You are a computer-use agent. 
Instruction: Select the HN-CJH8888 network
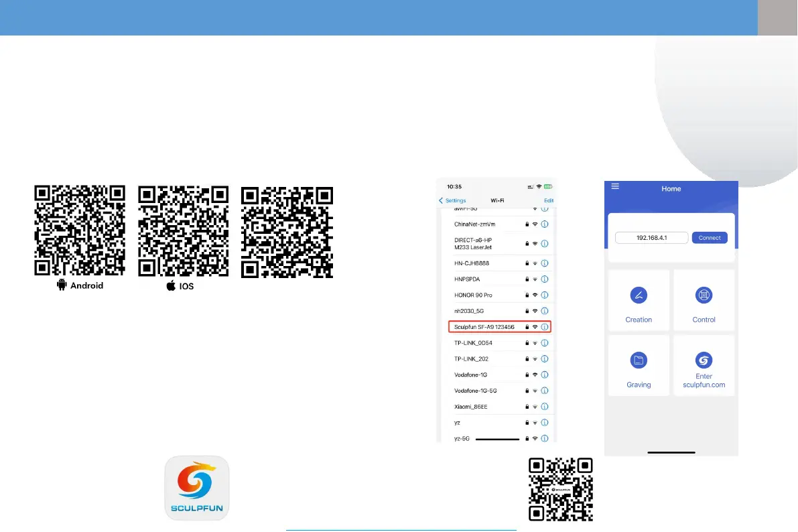click(500, 263)
